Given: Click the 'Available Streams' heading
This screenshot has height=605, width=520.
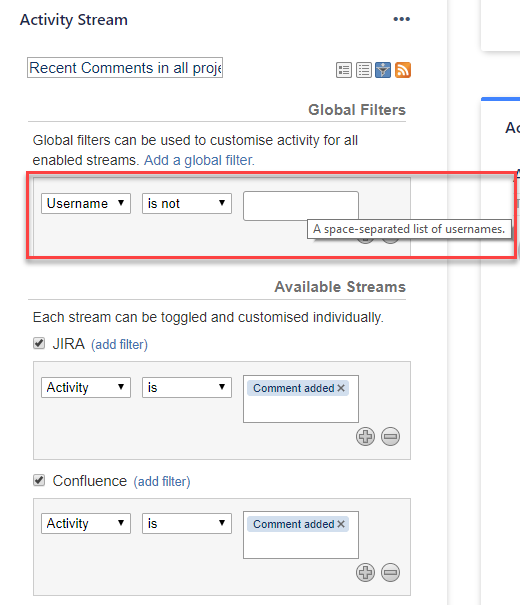Looking at the screenshot, I should pyautogui.click(x=340, y=287).
